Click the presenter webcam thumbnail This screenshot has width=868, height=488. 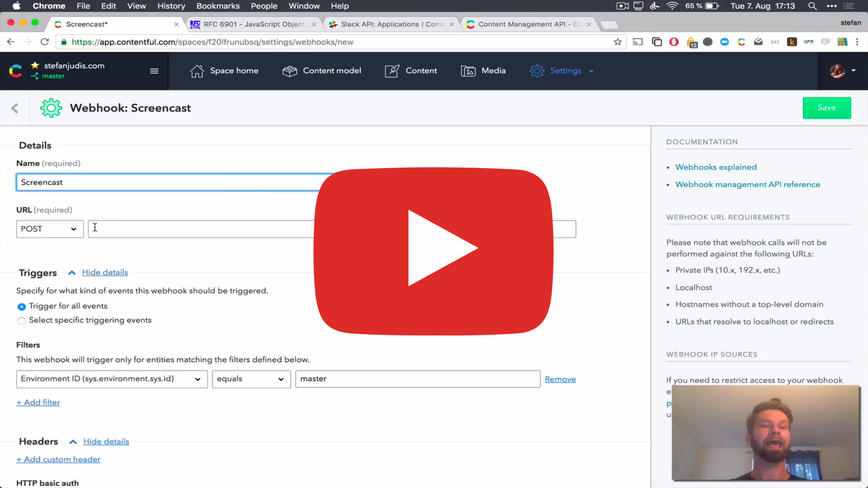[x=766, y=433]
